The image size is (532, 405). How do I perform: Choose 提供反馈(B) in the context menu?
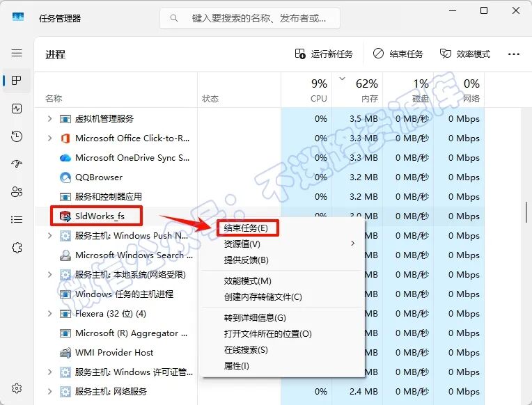click(x=283, y=260)
